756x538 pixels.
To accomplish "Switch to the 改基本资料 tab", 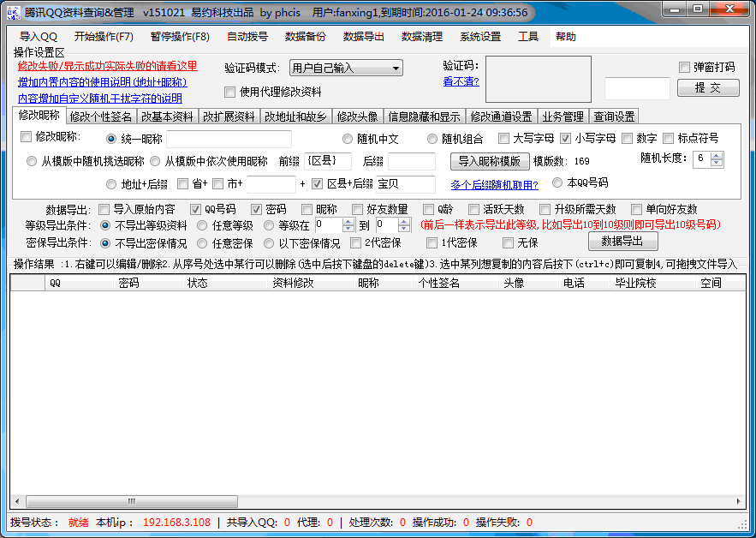I will click(x=167, y=117).
